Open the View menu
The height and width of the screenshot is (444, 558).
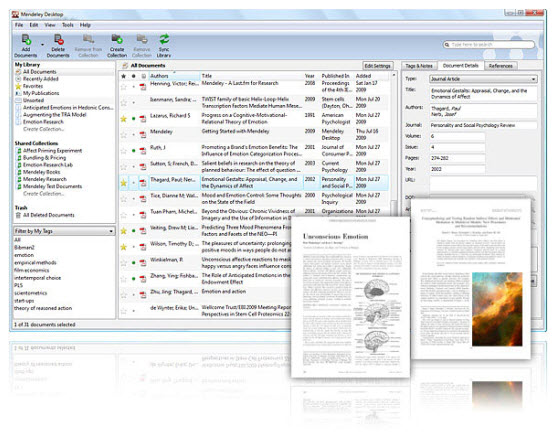pyautogui.click(x=50, y=25)
